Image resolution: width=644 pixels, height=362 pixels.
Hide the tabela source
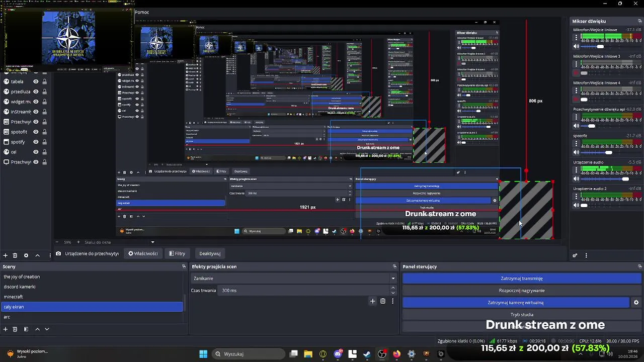(36, 81)
